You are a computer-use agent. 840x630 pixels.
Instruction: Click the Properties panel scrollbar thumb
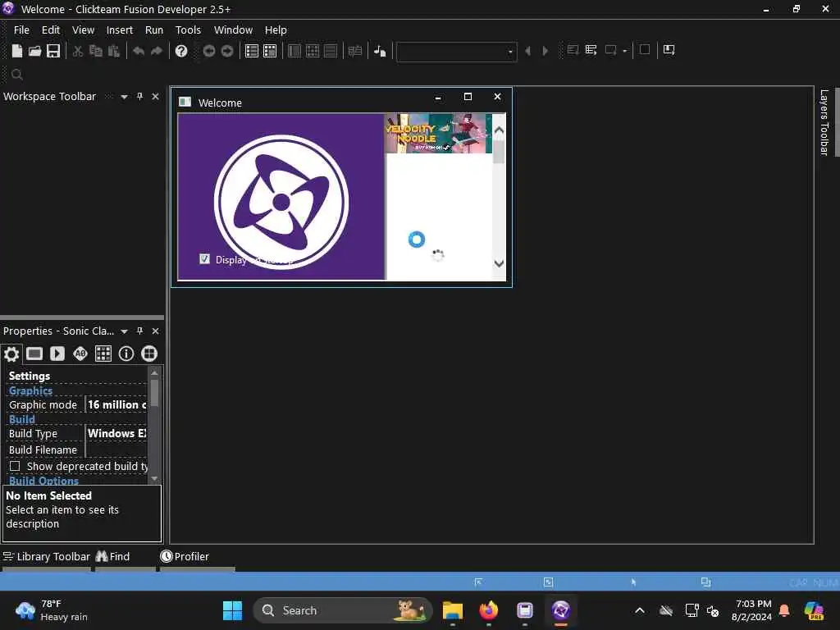pos(154,393)
